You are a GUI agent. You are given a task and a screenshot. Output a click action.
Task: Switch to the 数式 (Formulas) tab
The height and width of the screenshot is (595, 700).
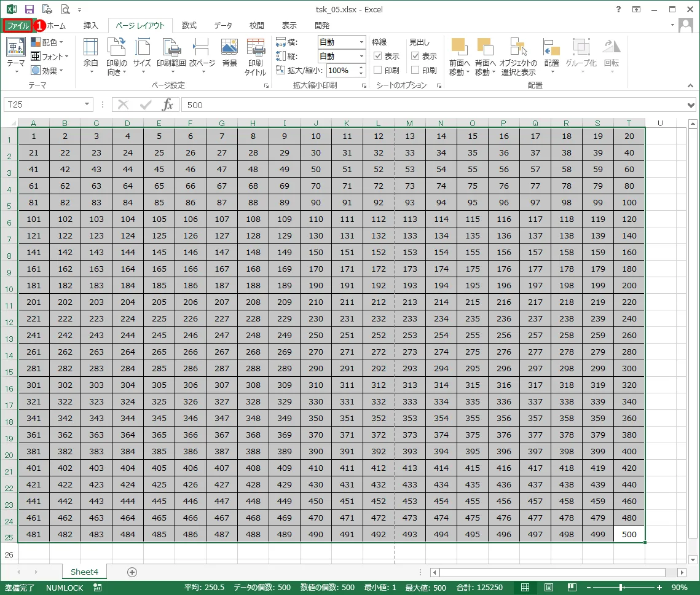(189, 25)
